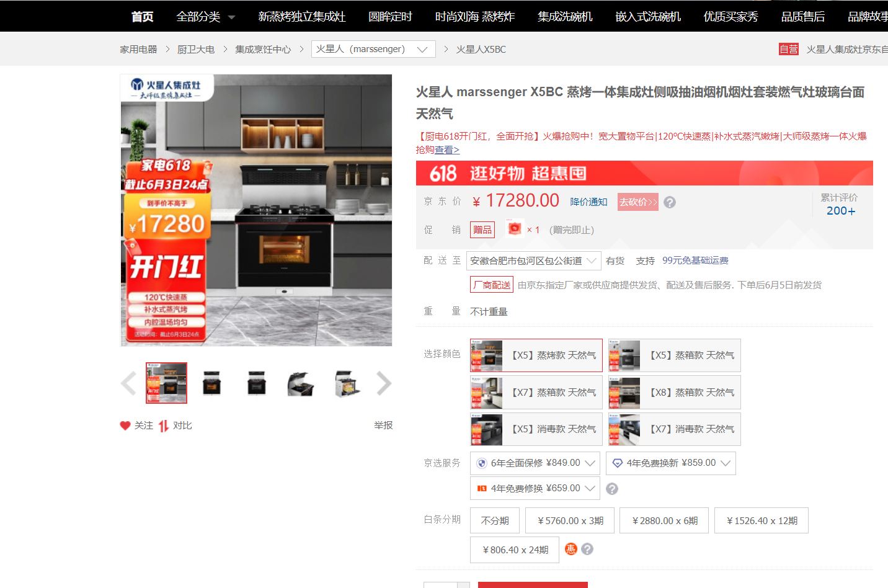Select color option 【X5】蒸烤款 天然气
Image resolution: width=888 pixels, height=588 pixels.
point(536,355)
